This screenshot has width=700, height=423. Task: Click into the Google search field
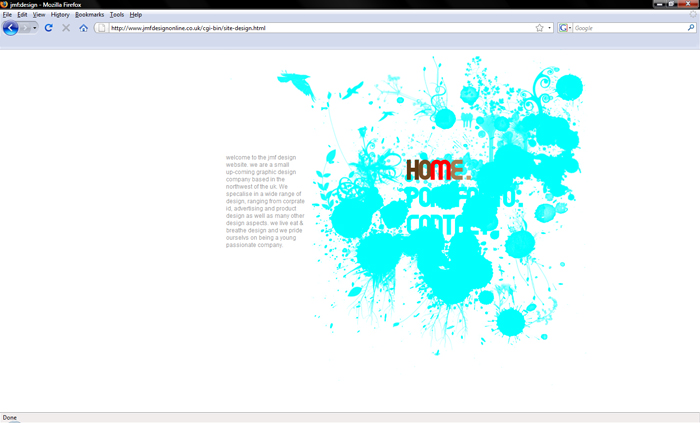pyautogui.click(x=629, y=28)
